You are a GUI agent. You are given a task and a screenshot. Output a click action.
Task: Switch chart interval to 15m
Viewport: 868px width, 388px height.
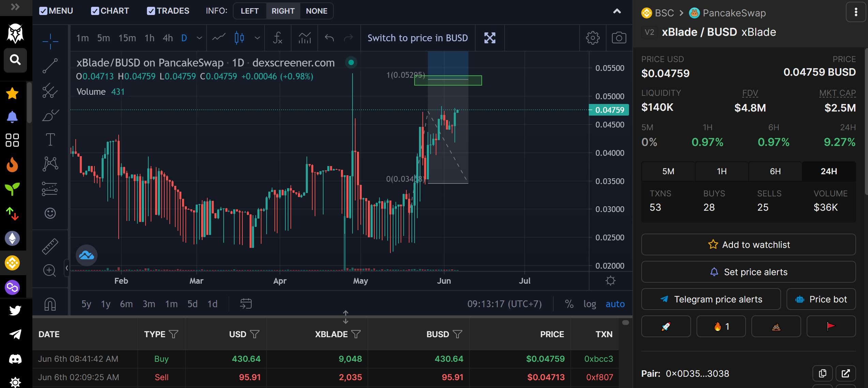pos(127,38)
